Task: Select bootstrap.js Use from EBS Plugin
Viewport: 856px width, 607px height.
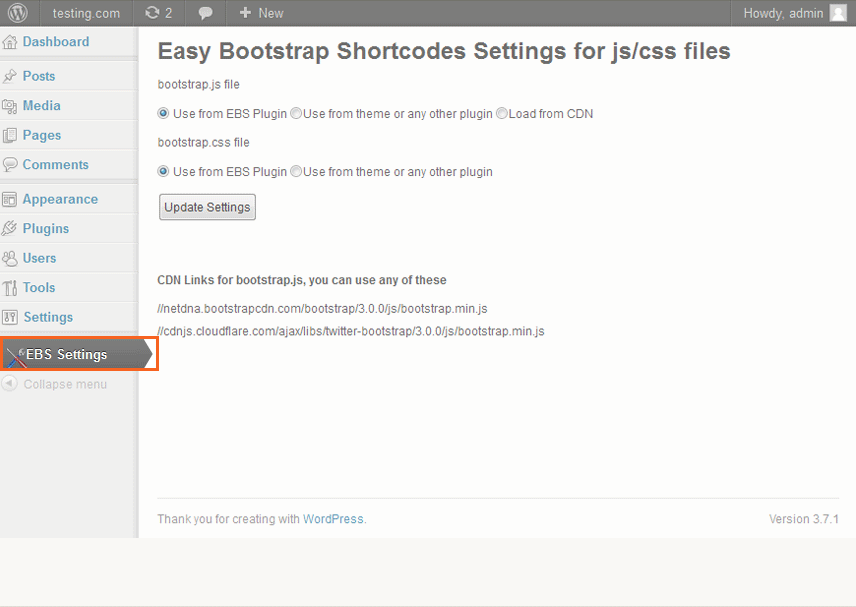Action: point(163,114)
